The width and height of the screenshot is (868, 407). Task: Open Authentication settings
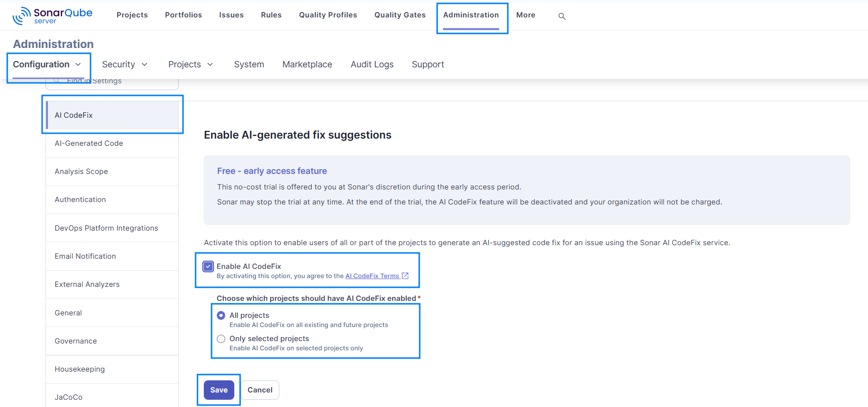pos(112,200)
